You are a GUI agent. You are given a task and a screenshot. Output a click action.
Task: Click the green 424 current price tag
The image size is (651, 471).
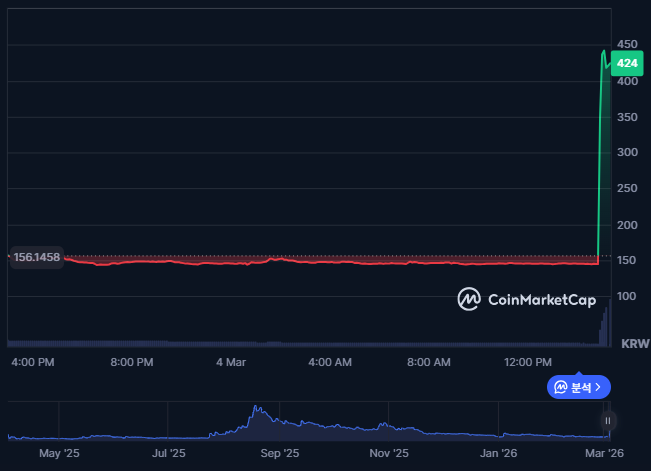627,63
